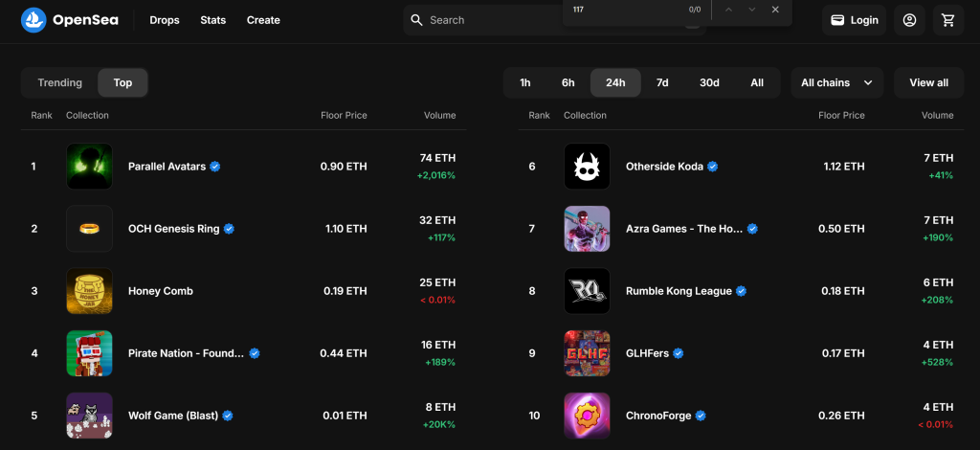Open the Create menu item
Image resolution: width=980 pixels, height=450 pixels.
(263, 20)
